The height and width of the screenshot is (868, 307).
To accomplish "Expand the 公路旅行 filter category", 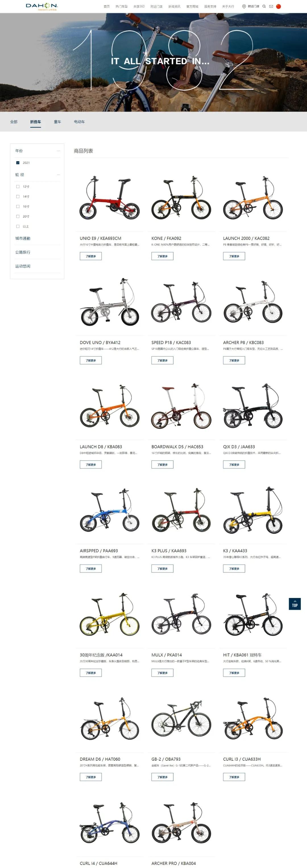I will pyautogui.click(x=23, y=252).
